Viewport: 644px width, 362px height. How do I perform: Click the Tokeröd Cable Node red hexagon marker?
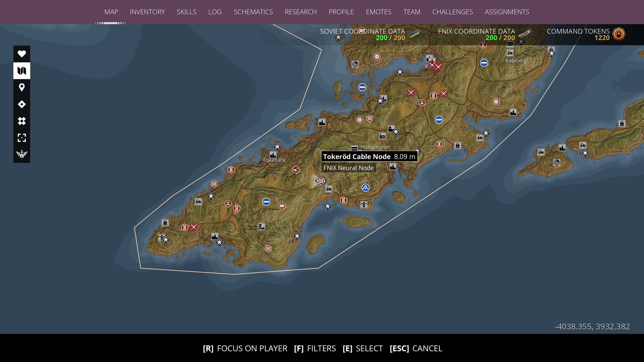321,181
